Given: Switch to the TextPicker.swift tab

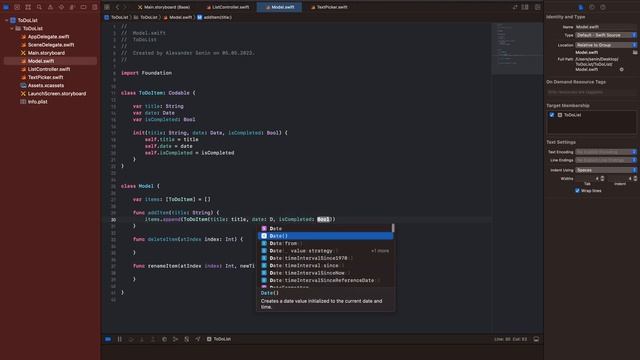Looking at the screenshot, I should click(x=329, y=7).
